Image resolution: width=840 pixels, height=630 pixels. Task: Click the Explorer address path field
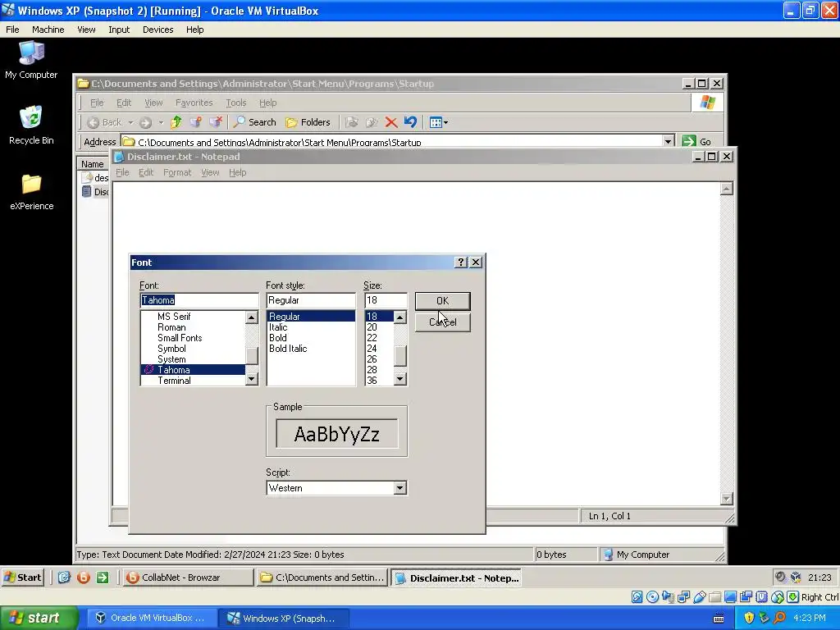[x=391, y=141]
